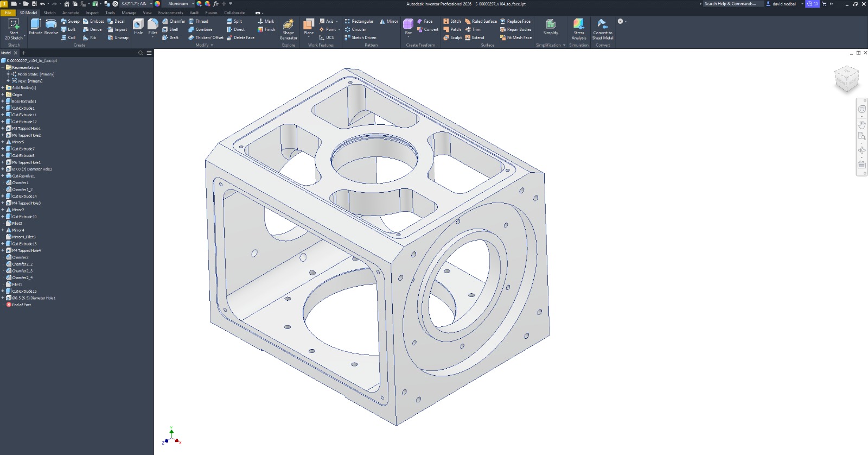Open the david.nedbal user account menu
Image resolution: width=868 pixels, height=455 pixels.
[x=784, y=4]
